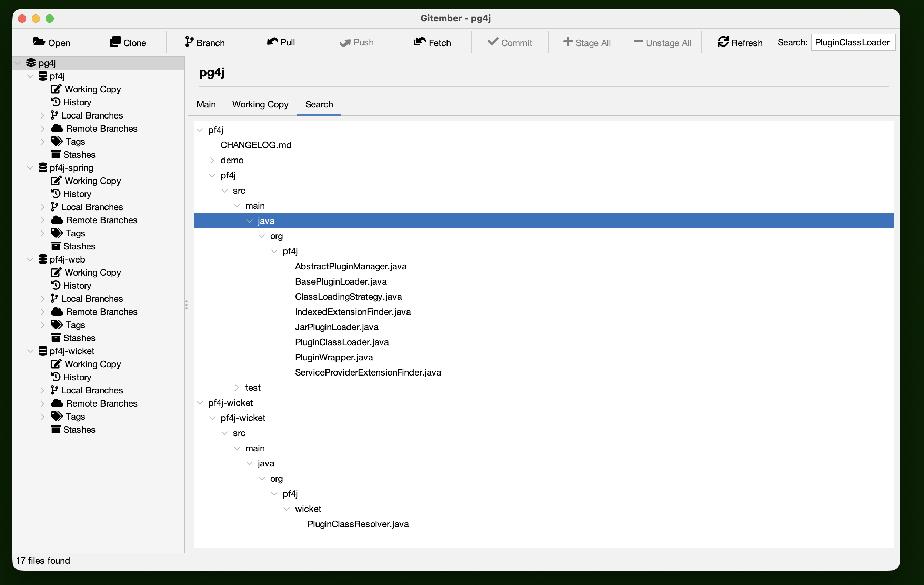Click the Pull arrow icon
The width and height of the screenshot is (924, 585).
click(x=272, y=41)
